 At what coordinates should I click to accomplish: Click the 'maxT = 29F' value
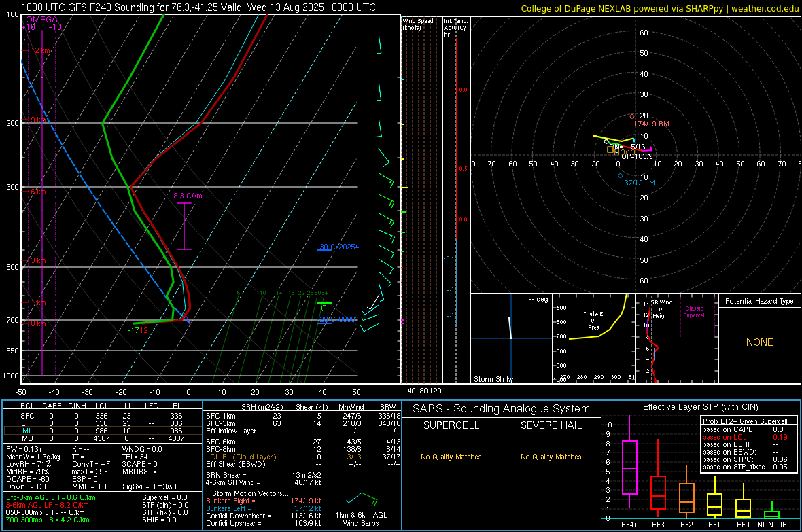(90, 472)
